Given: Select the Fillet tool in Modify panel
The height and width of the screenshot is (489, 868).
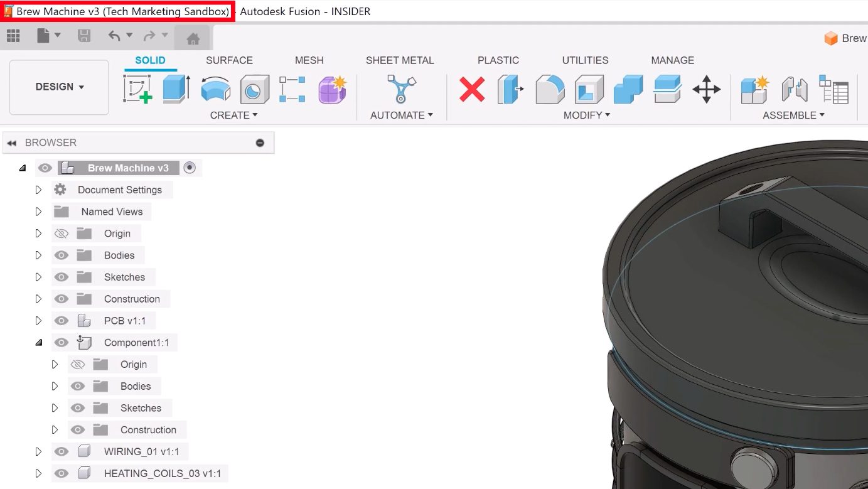Looking at the screenshot, I should [550, 89].
